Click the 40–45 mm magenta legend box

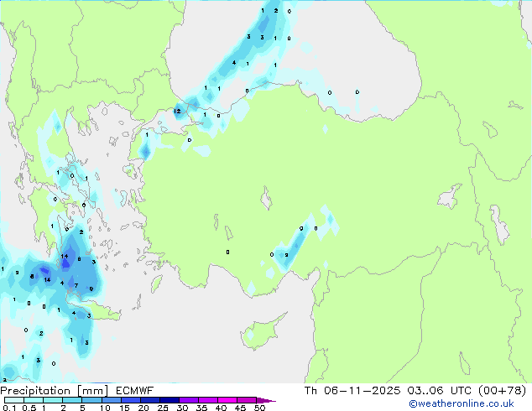pyautogui.click(x=227, y=400)
